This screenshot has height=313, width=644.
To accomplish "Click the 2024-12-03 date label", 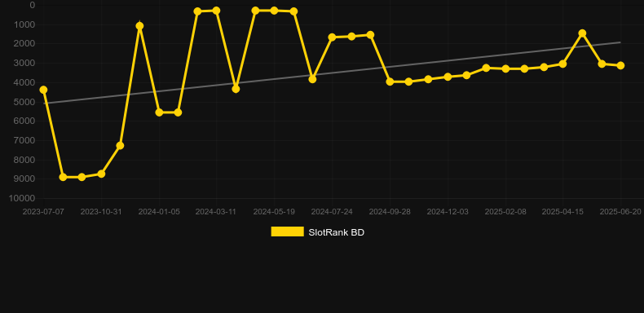I will click(x=448, y=212).
